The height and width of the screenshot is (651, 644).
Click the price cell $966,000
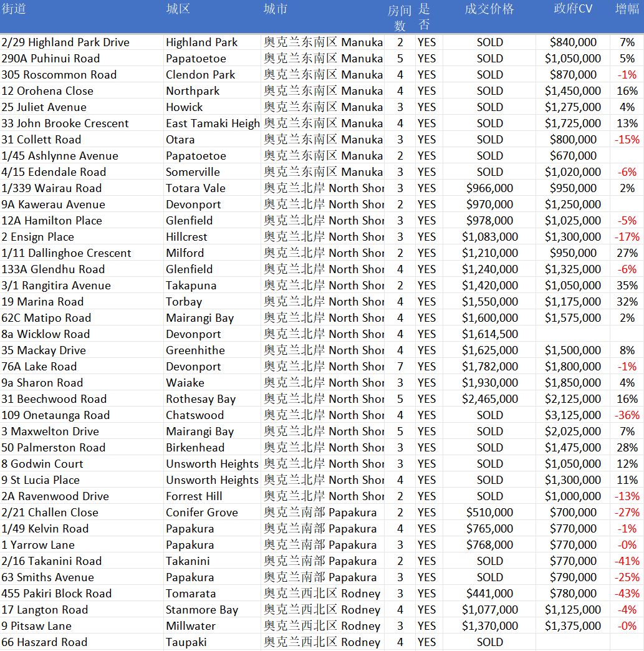489,188
